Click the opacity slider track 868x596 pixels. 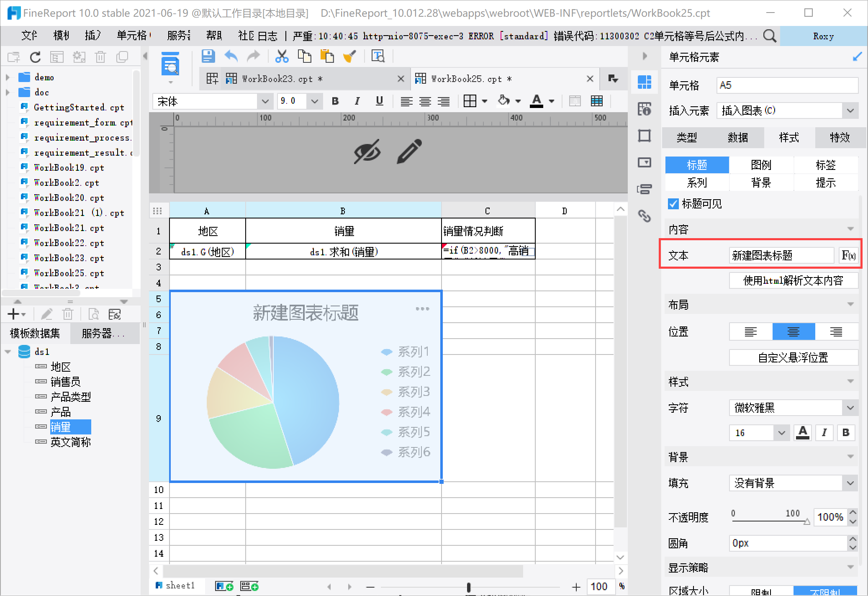(x=768, y=521)
